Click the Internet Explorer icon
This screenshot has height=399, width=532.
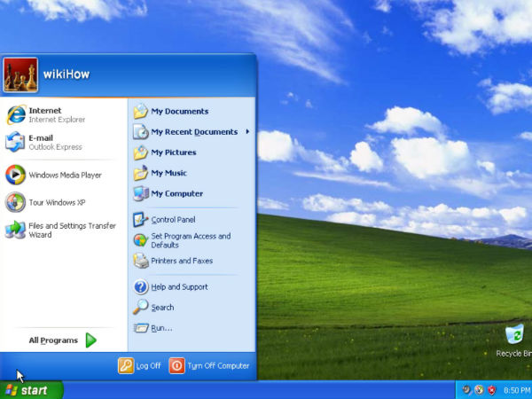(16, 115)
